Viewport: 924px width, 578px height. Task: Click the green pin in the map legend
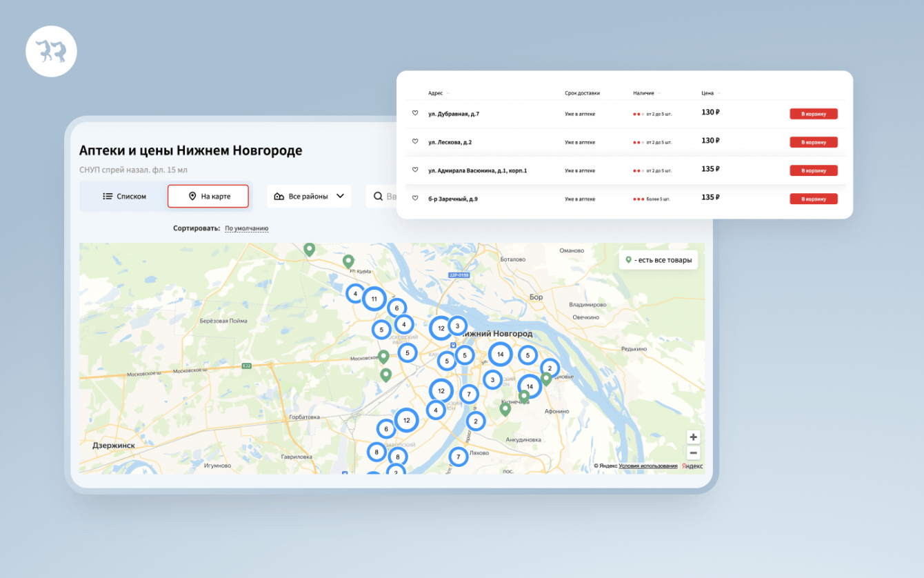[628, 260]
